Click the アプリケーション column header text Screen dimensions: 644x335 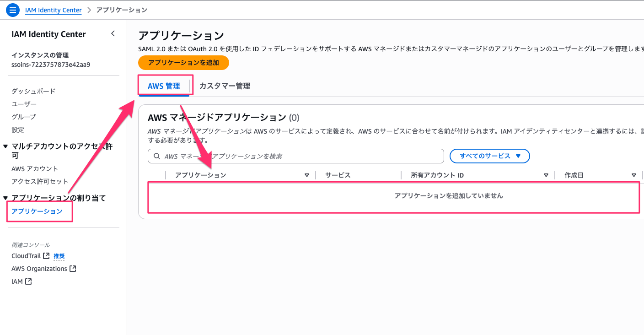200,175
